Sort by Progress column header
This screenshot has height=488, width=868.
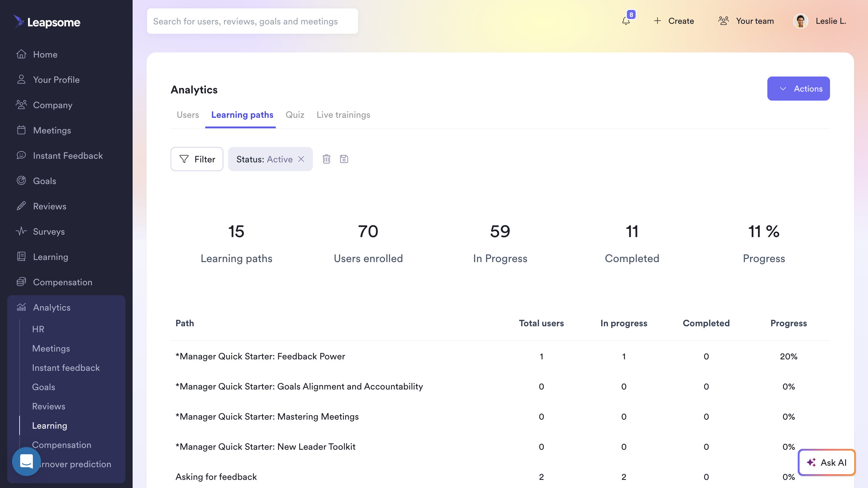tap(788, 323)
